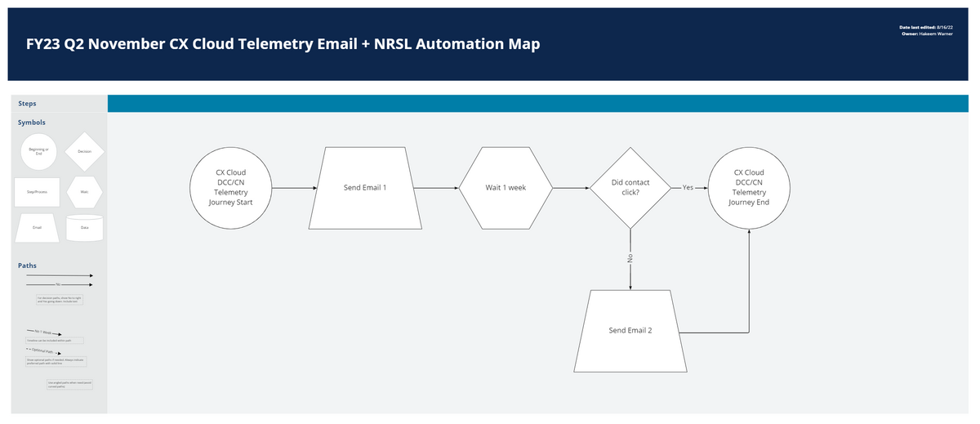Image resolution: width=980 pixels, height=424 pixels.
Task: Click the teal swimlane header bar
Action: [540, 104]
